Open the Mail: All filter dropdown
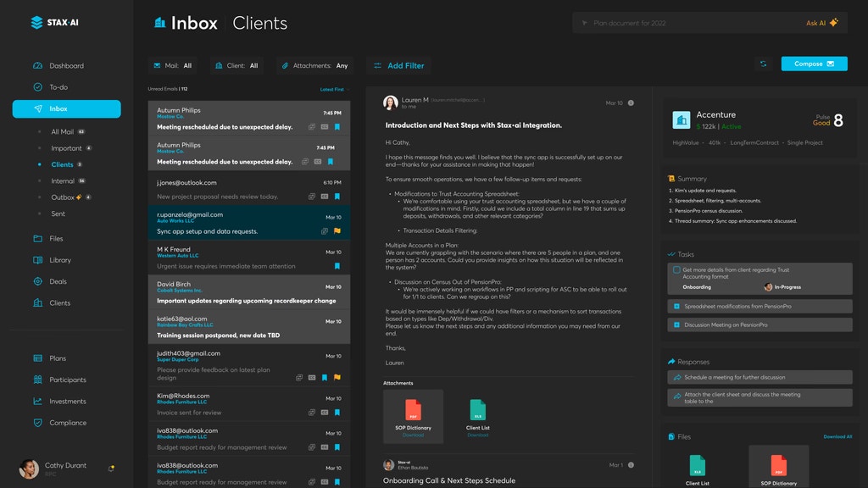The height and width of the screenshot is (488, 868). (172, 65)
